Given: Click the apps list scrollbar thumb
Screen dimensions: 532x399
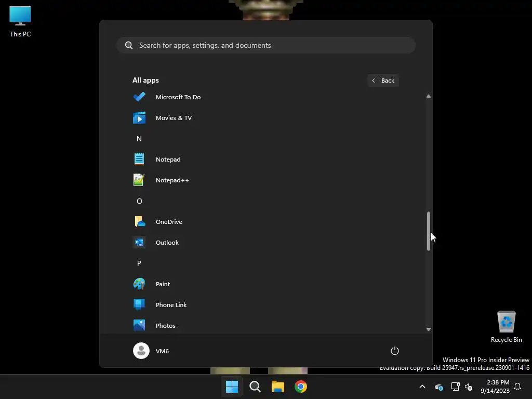Looking at the screenshot, I should [429, 231].
